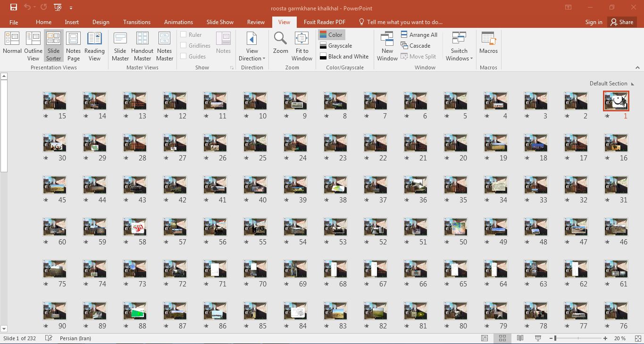Open the File tab
The height and width of the screenshot is (344, 644).
[14, 22]
